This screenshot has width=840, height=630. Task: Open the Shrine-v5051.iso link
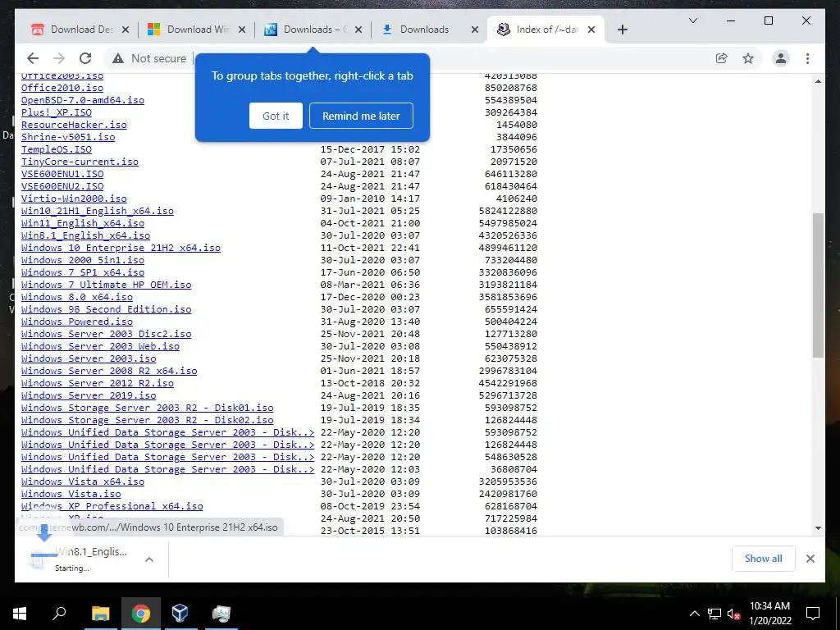pos(68,137)
